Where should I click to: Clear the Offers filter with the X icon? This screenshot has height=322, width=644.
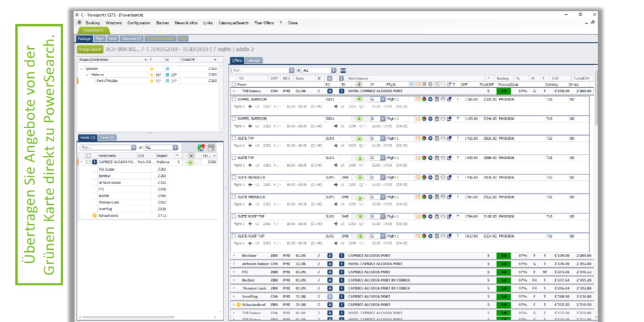[292, 70]
